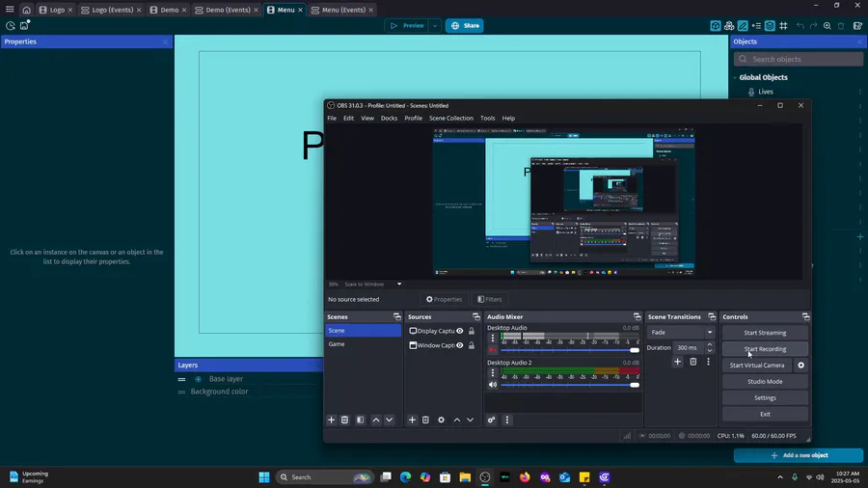Open GDevelop properties panel pencil icon
This screenshot has width=868, height=488.
(743, 26)
